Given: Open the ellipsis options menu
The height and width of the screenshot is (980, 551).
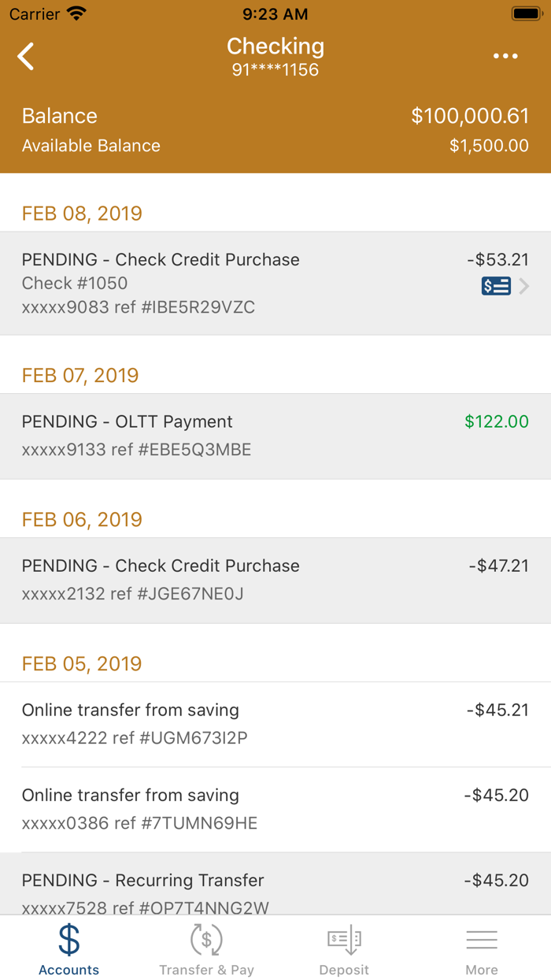Looking at the screenshot, I should [x=505, y=56].
